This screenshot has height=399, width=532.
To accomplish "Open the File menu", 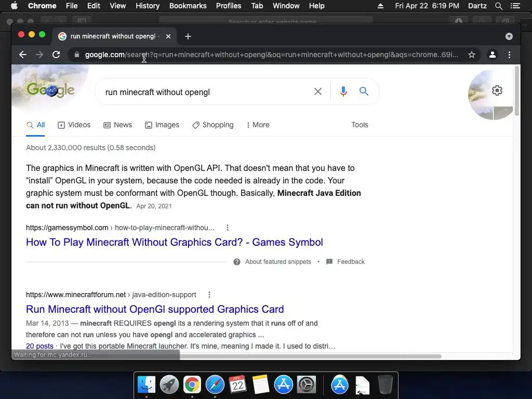I will click(x=72, y=6).
